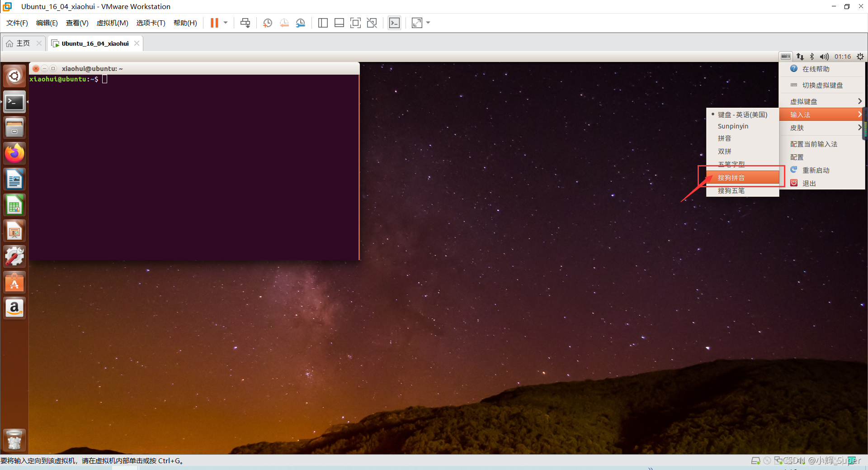Expand the 虚拟键盘 submenu
The height and width of the screenshot is (470, 868).
[x=822, y=101]
